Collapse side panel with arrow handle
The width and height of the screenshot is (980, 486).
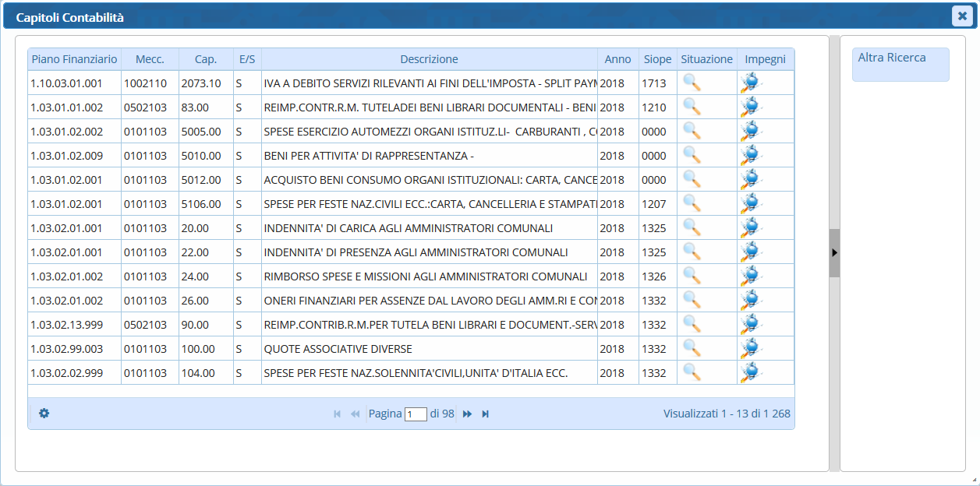point(834,253)
